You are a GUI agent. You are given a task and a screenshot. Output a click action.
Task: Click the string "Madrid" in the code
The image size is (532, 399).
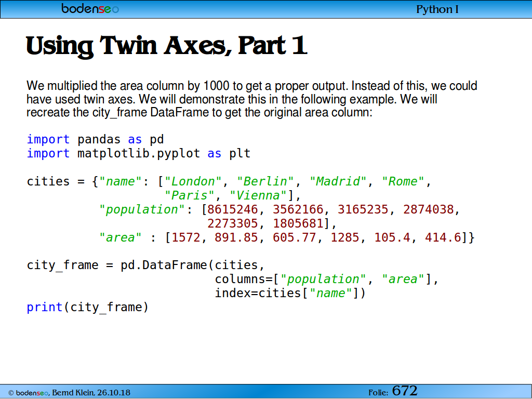pyautogui.click(x=338, y=181)
